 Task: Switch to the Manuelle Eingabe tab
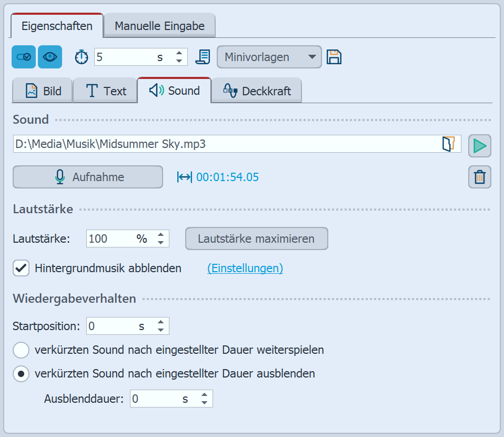coord(159,26)
